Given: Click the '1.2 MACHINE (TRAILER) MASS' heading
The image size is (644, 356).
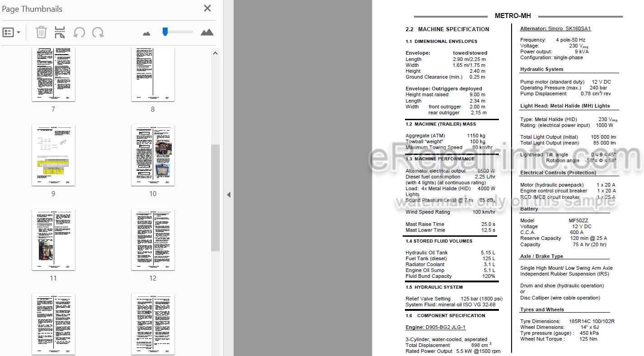Looking at the screenshot, I should pos(441,124).
